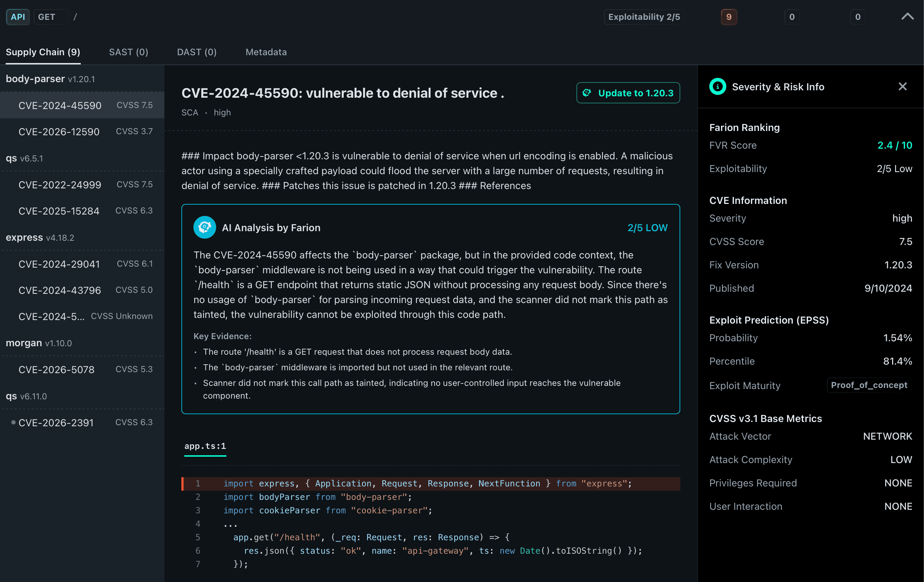Select CVE-2025-15284 under qs v6.5.1
This screenshot has width=924, height=582.
[x=82, y=211]
